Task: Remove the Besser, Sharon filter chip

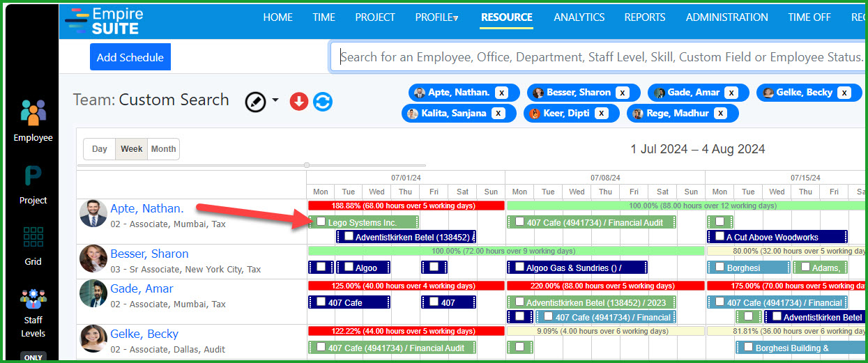Action: 623,93
